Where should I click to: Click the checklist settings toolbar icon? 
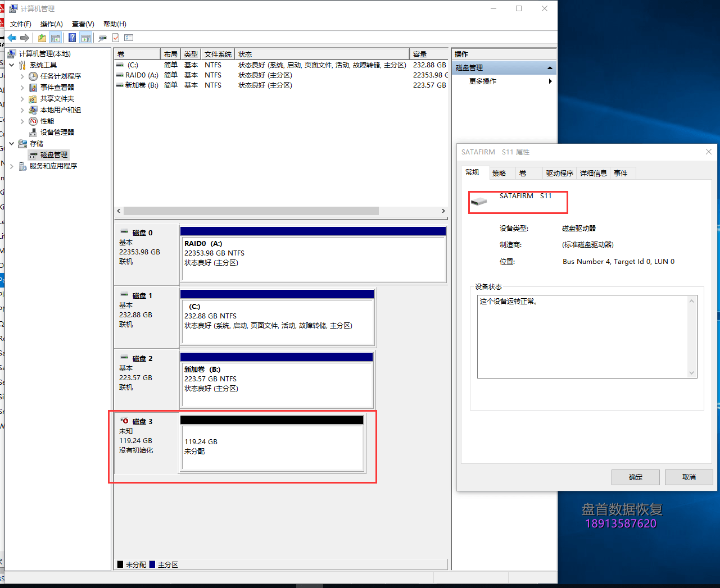coord(129,38)
